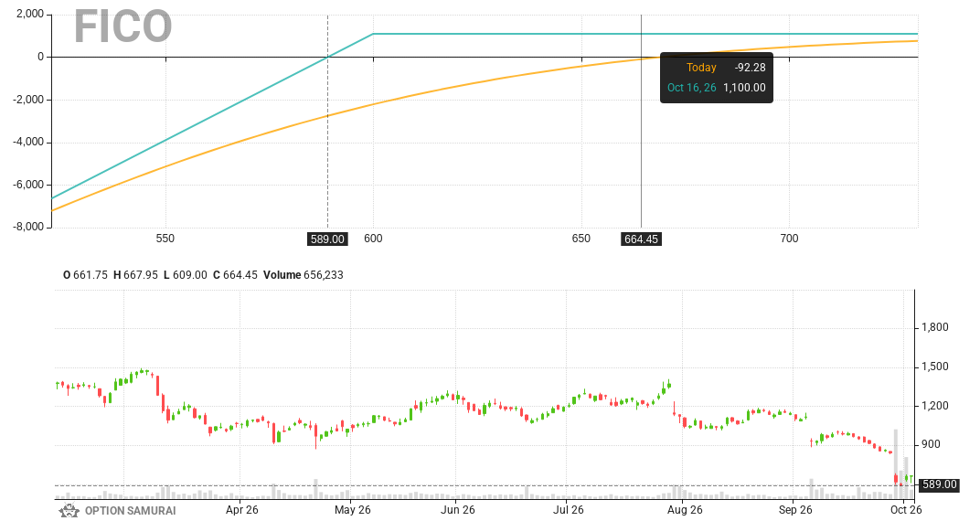Click the Apr 26 date axis label
The image size is (980, 521).
click(x=242, y=510)
